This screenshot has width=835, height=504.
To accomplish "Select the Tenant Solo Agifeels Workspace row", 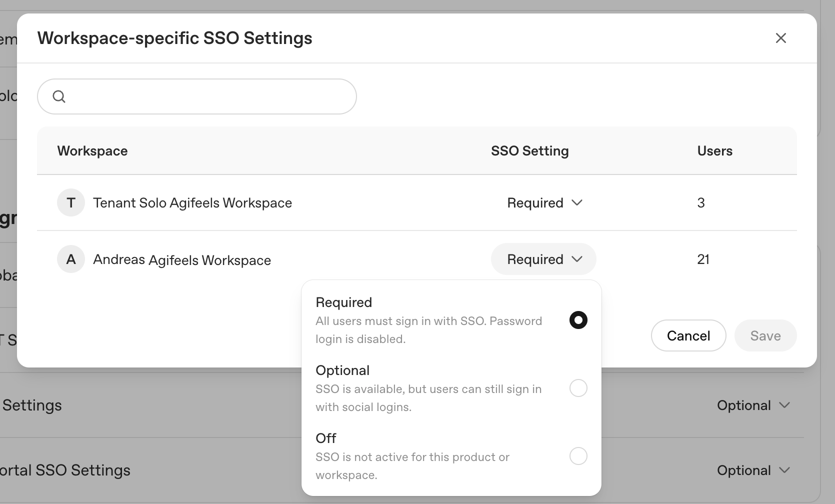I will 192,202.
